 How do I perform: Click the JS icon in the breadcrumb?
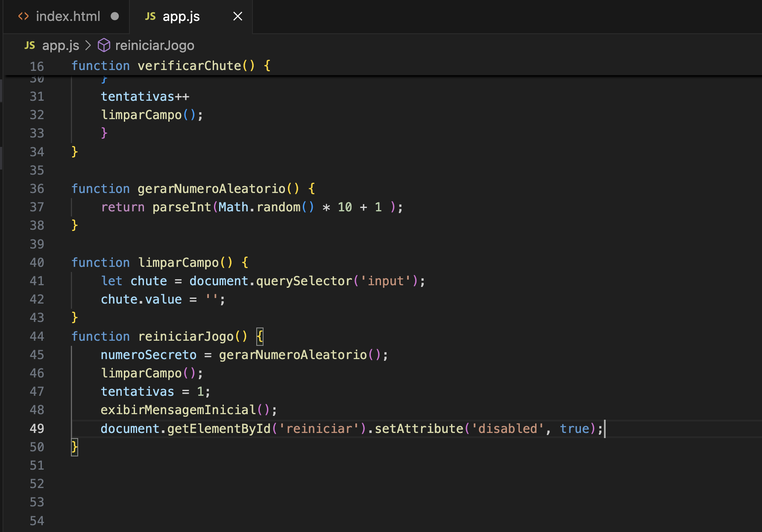coord(30,45)
